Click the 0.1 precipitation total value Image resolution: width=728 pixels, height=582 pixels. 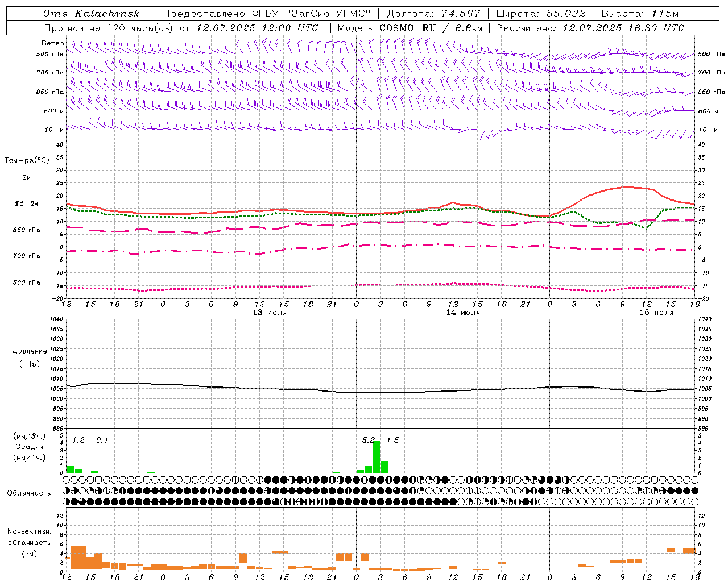102,440
